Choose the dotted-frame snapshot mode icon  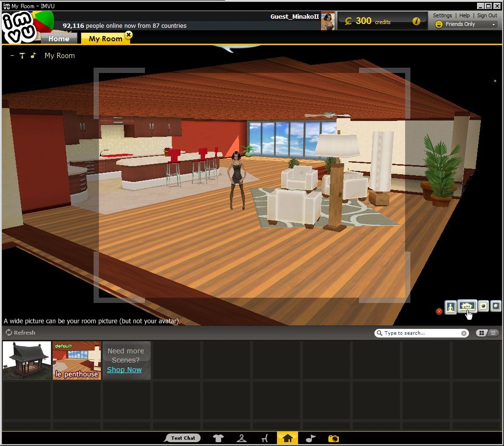tap(483, 306)
